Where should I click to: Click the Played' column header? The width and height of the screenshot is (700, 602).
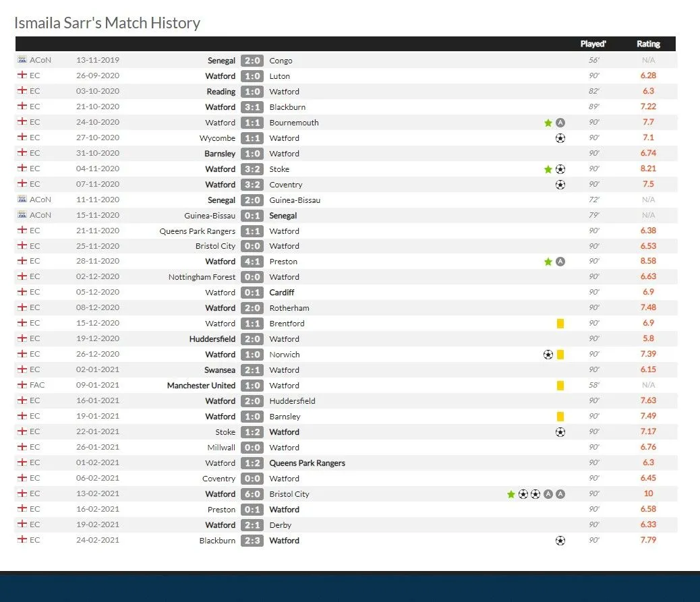click(x=593, y=44)
